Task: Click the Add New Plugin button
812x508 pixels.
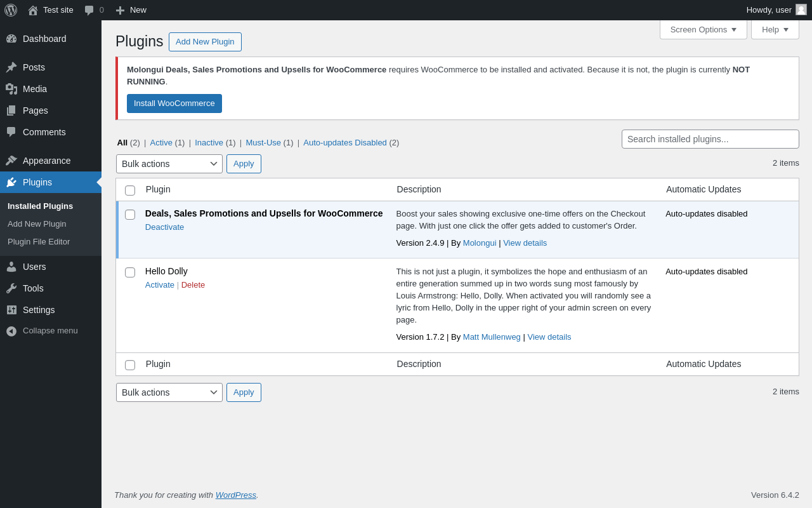Action: click(205, 42)
